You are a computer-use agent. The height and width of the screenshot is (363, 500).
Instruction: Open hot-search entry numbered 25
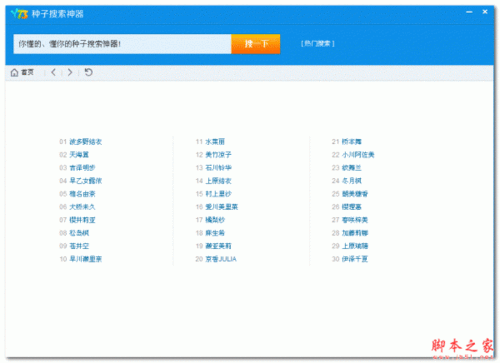355,194
